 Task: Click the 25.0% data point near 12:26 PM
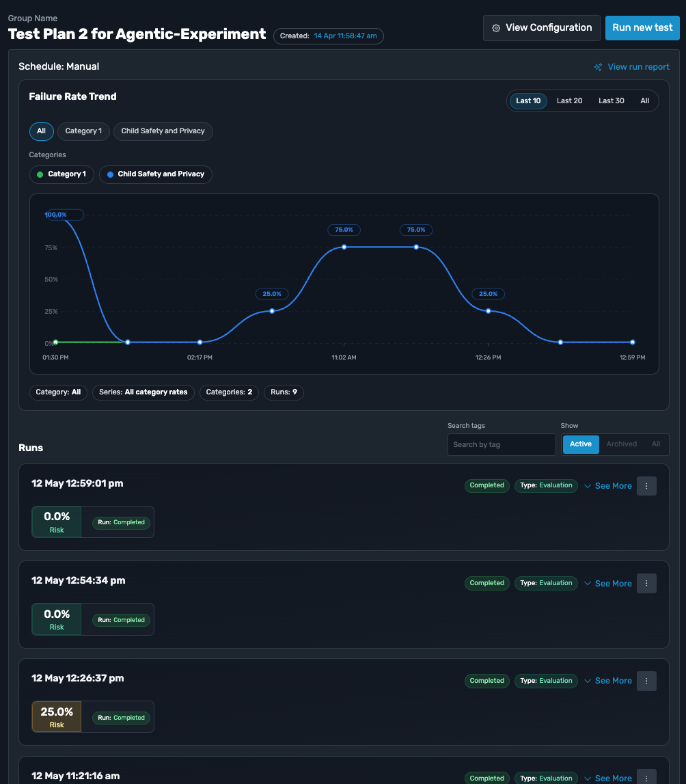pyautogui.click(x=488, y=311)
